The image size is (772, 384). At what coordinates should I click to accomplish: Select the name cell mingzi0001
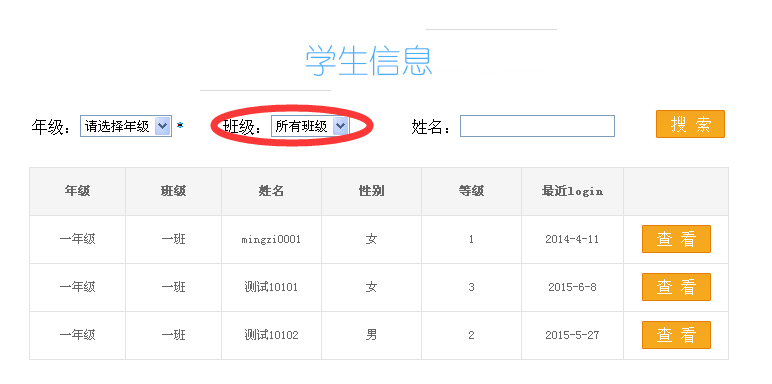click(271, 239)
